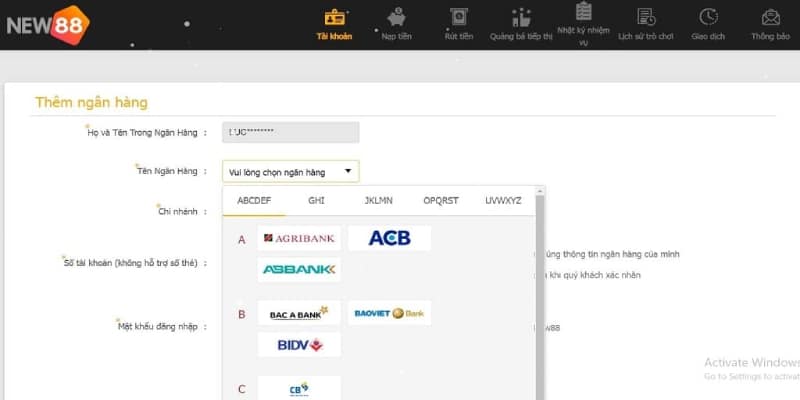800x400 pixels.
Task: Click the NEW88 logo
Action: (x=46, y=24)
